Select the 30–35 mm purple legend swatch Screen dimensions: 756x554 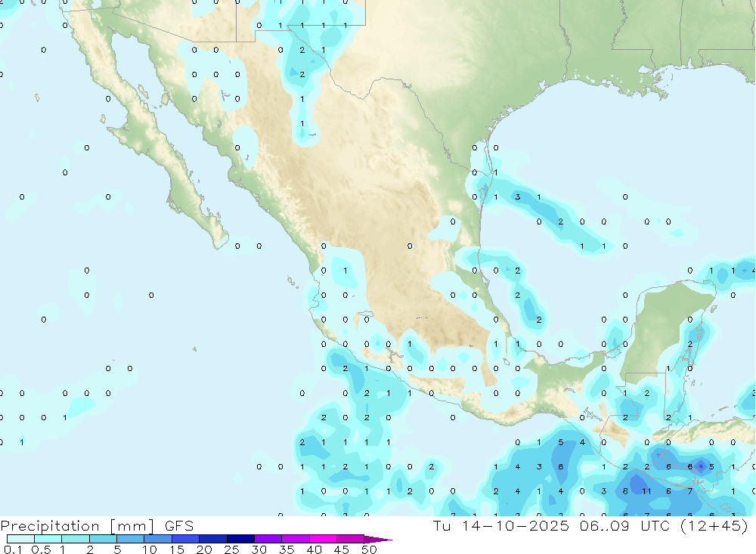coord(268,539)
